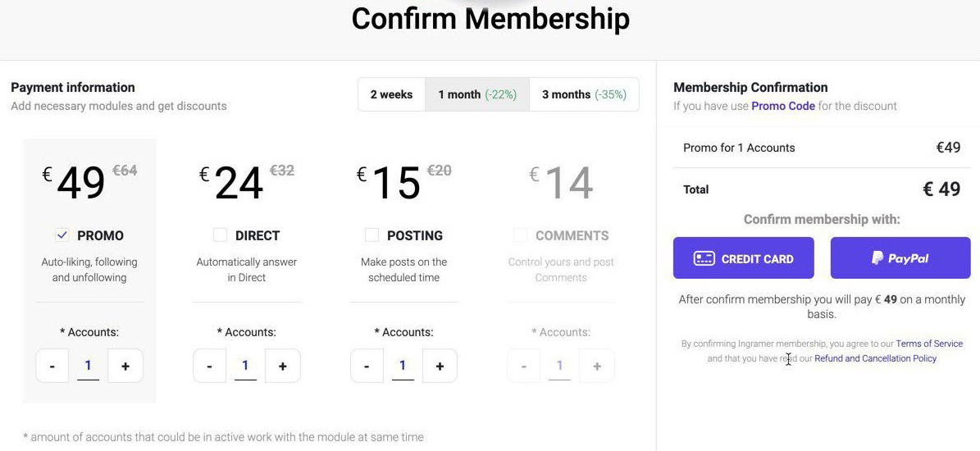Tick the POSTING module checkbox
Screen dimensions: 980x451
tap(371, 235)
